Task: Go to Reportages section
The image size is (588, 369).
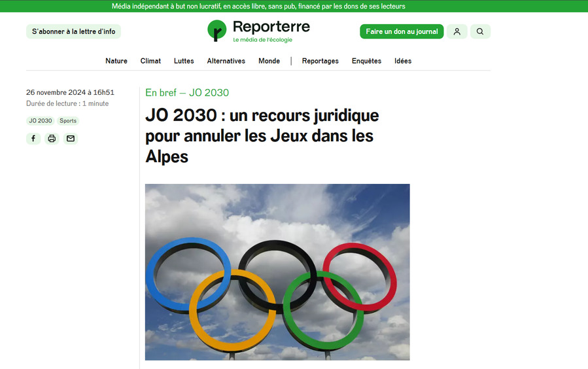Action: (320, 61)
